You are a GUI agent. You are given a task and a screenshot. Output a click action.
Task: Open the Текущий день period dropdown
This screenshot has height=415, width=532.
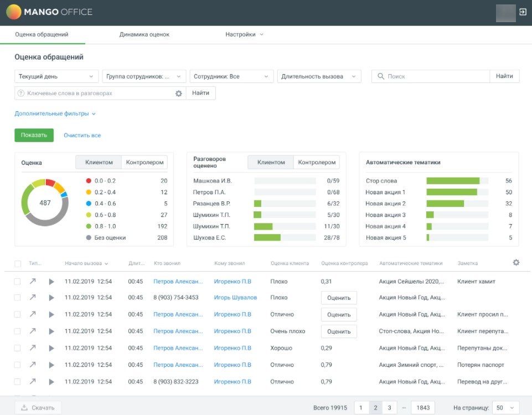tap(56, 76)
